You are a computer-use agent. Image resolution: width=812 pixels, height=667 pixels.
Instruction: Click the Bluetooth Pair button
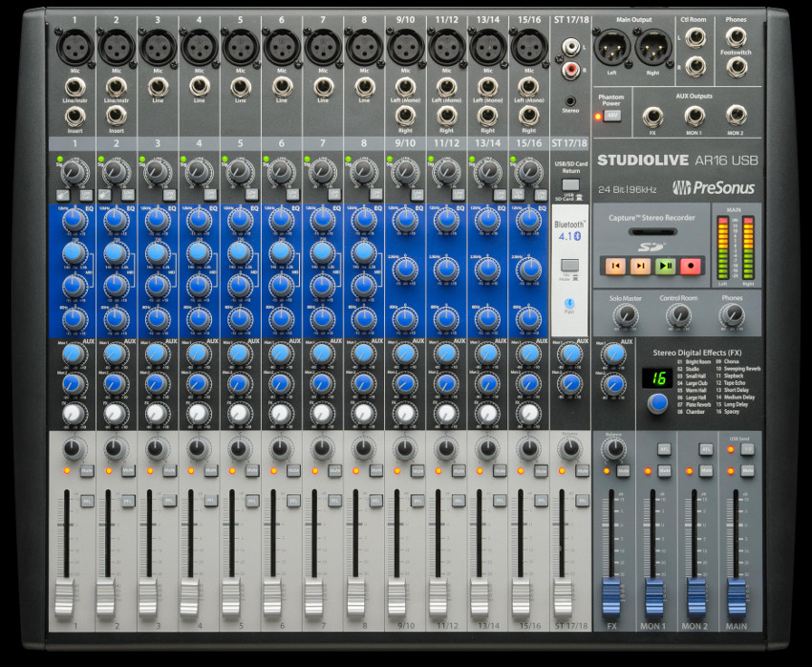[569, 303]
